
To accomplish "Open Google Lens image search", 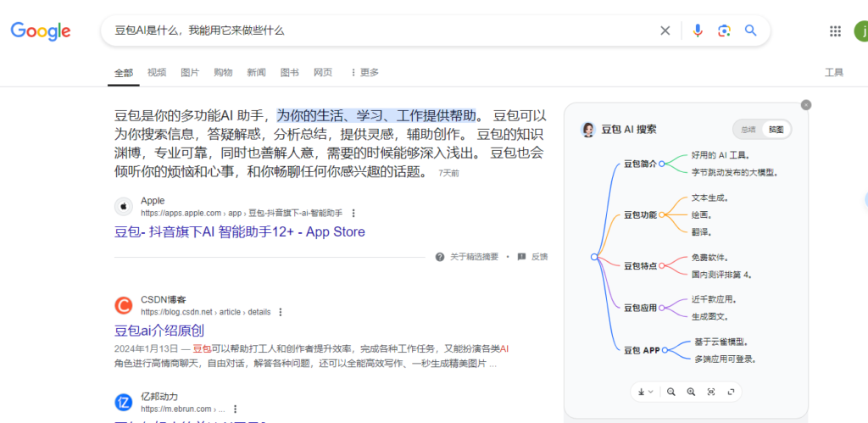I will click(724, 31).
